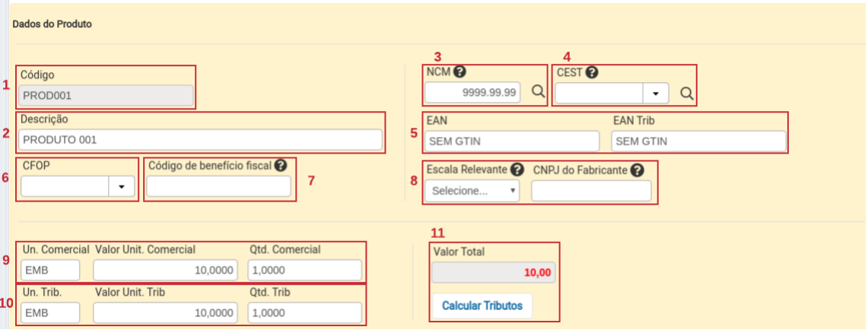Click the Código de benefício fiscal input
This screenshot has width=868, height=330.
[218, 187]
